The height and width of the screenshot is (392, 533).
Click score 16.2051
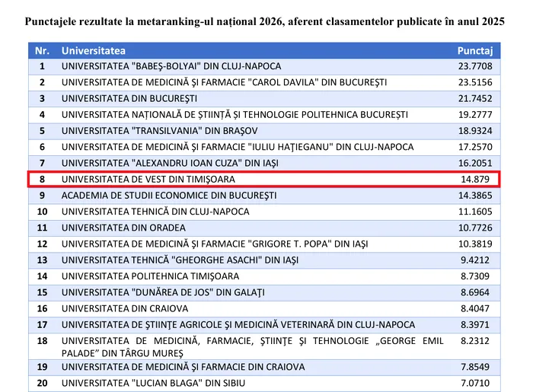coord(475,163)
